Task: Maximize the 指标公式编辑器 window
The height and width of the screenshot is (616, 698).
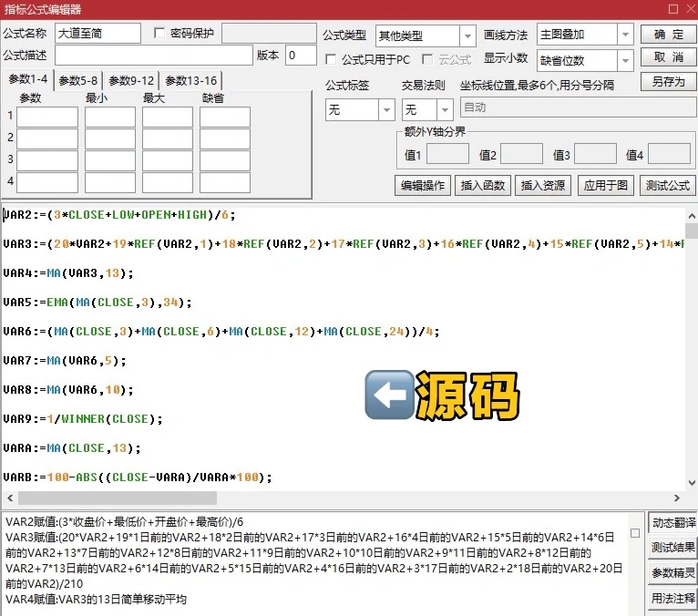Action: pos(673,9)
